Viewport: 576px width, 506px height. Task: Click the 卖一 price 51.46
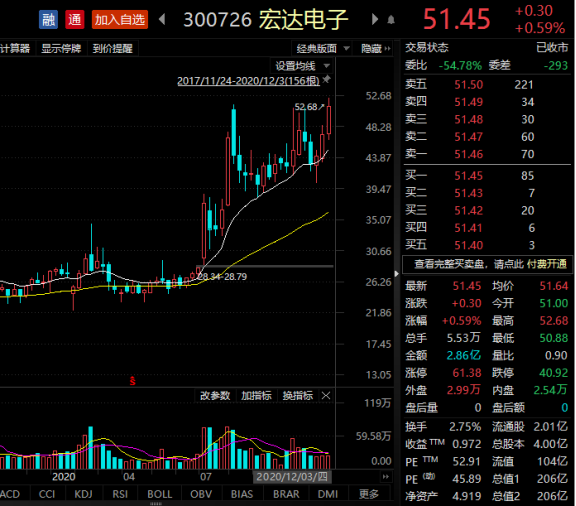coord(468,154)
